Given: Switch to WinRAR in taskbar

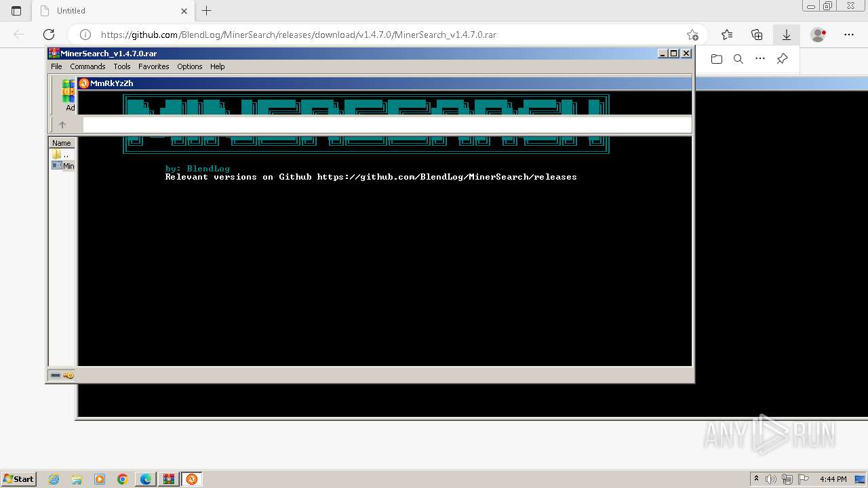Looking at the screenshot, I should [x=169, y=479].
